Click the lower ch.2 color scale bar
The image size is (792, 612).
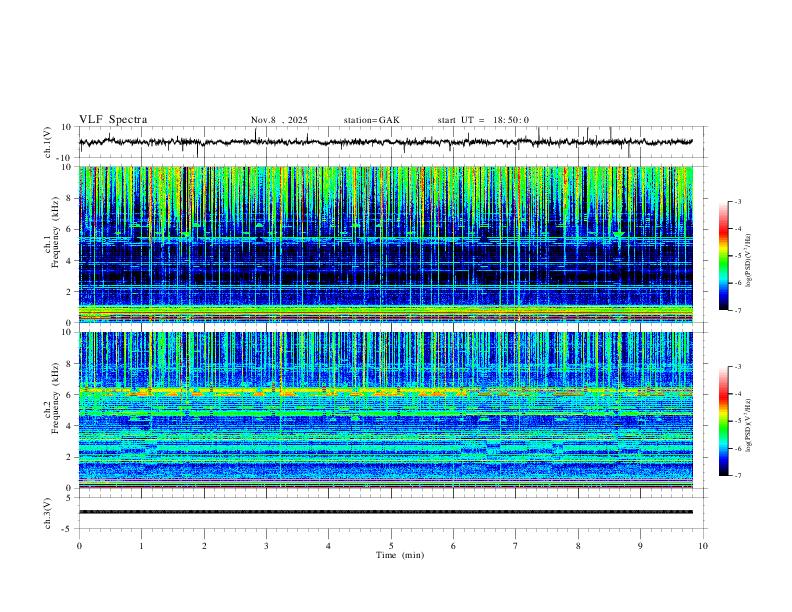tap(724, 421)
